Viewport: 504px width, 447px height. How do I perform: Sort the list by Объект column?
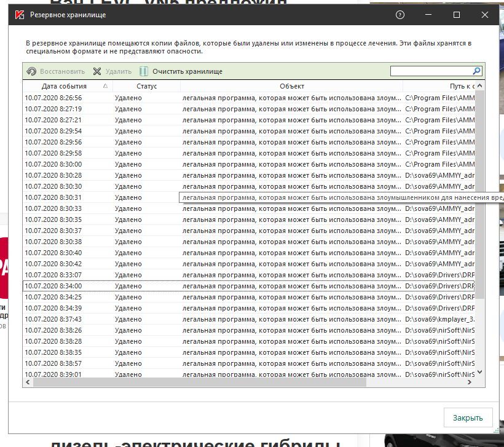click(x=292, y=86)
